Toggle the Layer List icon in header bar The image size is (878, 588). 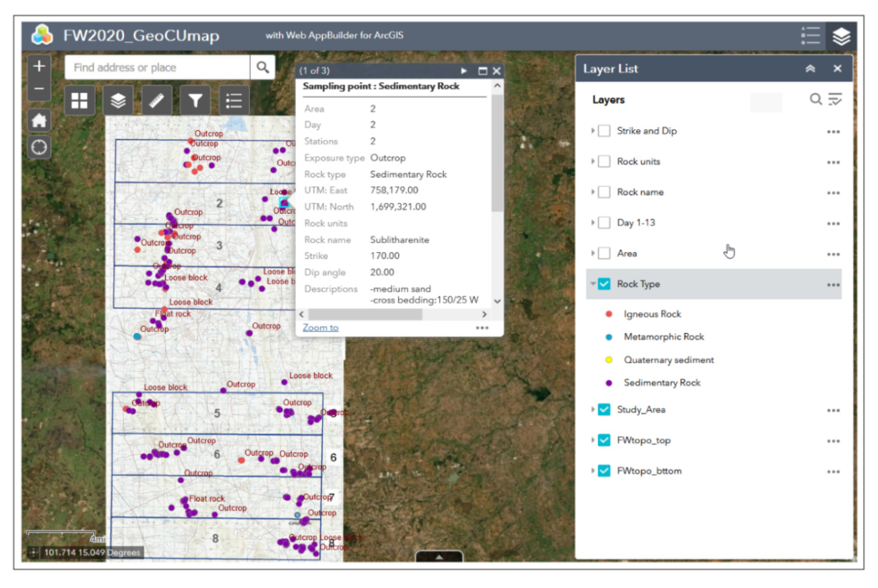841,36
